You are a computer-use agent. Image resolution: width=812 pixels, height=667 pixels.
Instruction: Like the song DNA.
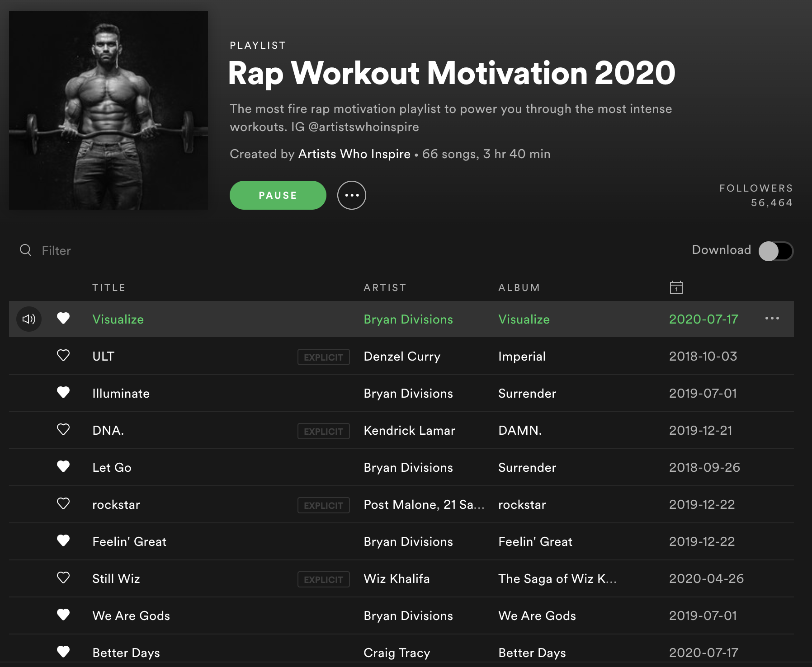click(63, 430)
